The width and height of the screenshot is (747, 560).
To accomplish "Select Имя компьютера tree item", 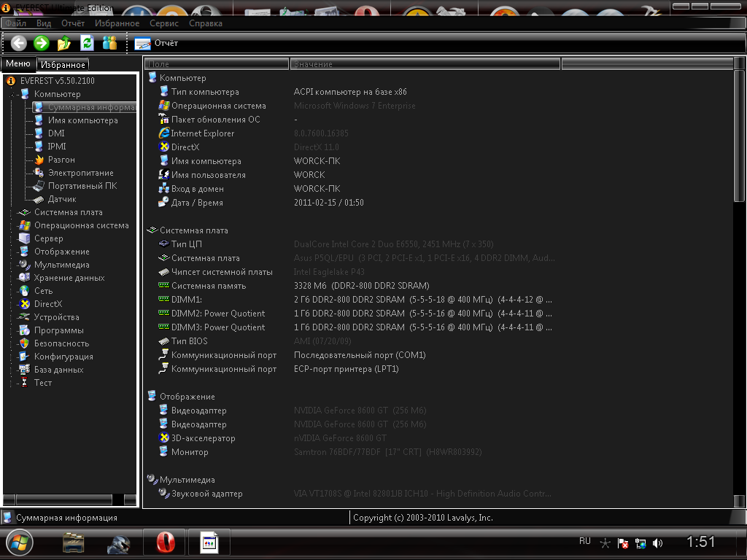I will click(x=83, y=120).
